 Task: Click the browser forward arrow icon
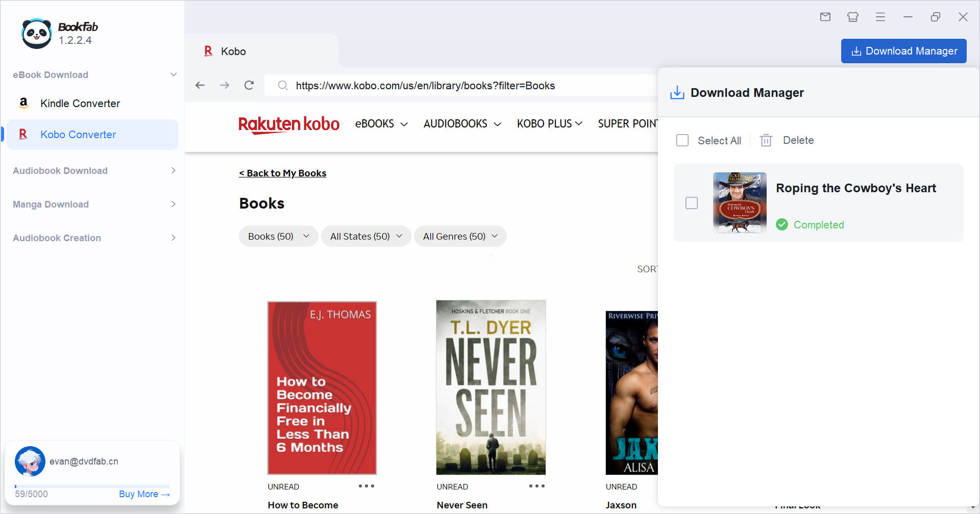pyautogui.click(x=225, y=85)
